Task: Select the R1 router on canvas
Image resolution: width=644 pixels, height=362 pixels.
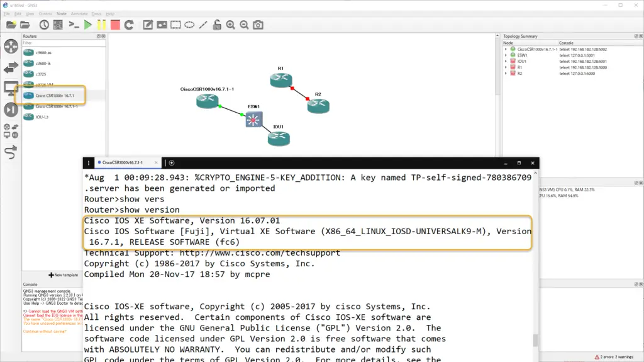Action: coord(281,80)
